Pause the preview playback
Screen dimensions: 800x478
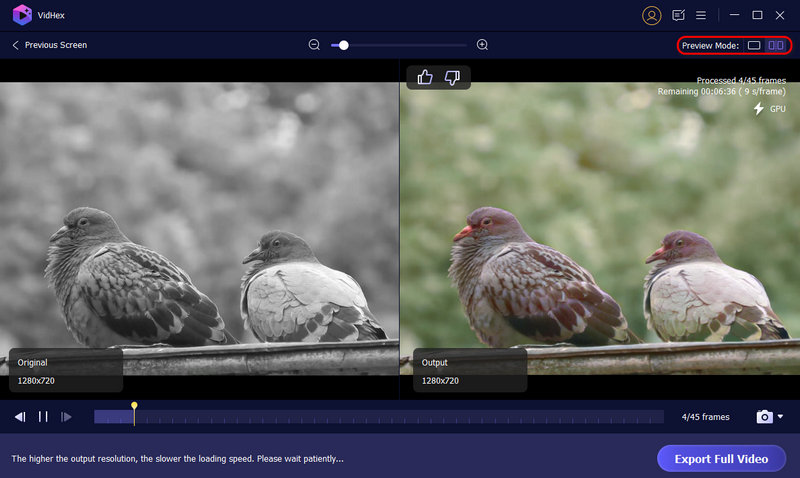(x=43, y=417)
